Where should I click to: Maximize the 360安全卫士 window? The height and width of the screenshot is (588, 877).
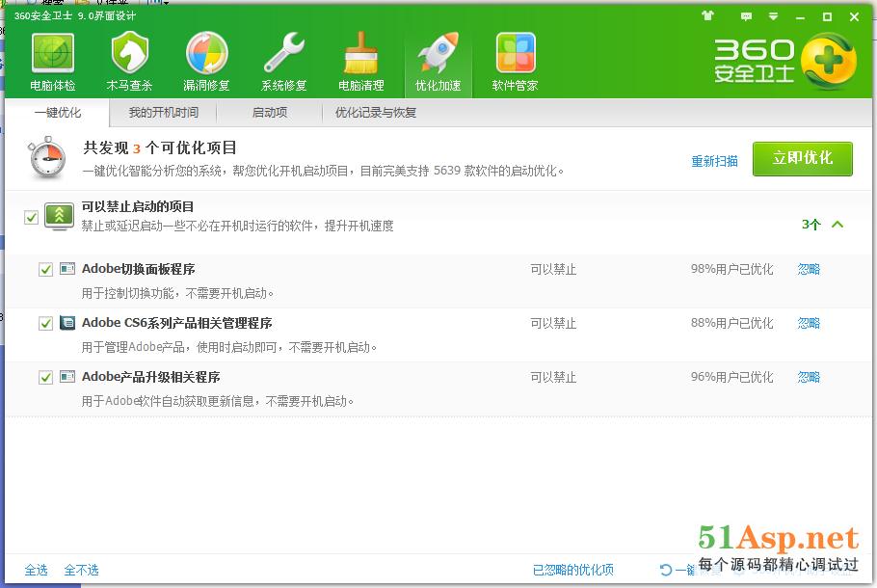[x=827, y=16]
